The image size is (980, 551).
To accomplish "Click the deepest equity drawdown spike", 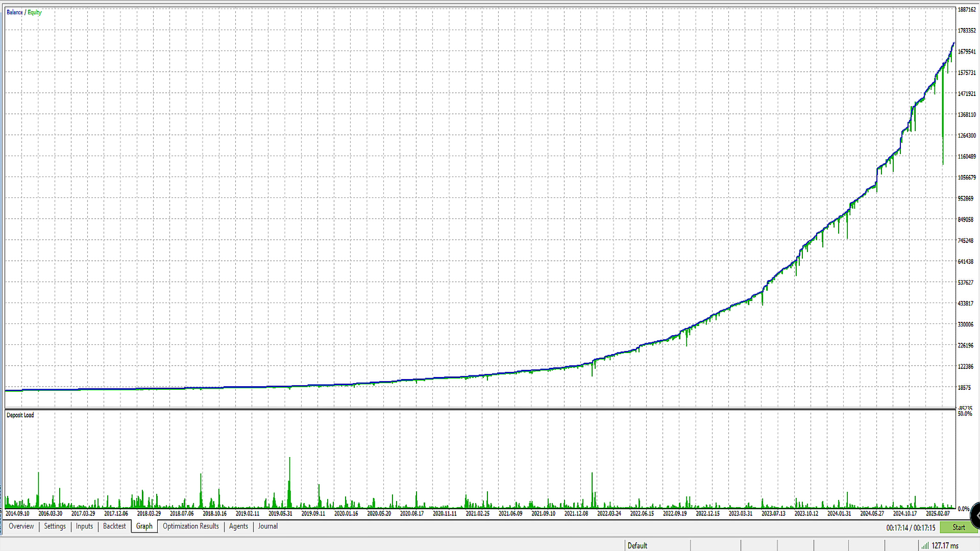I will (x=943, y=128).
